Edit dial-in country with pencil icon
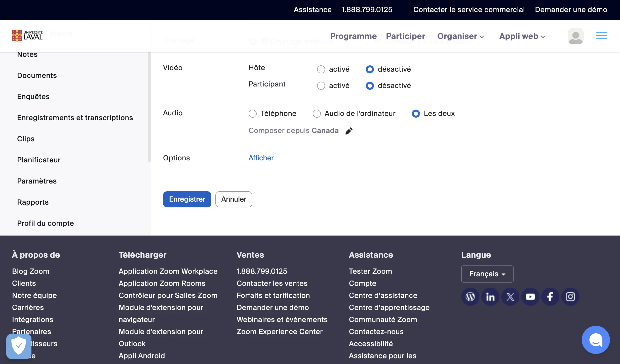Viewport: 620px width, 364px height. [x=349, y=131]
